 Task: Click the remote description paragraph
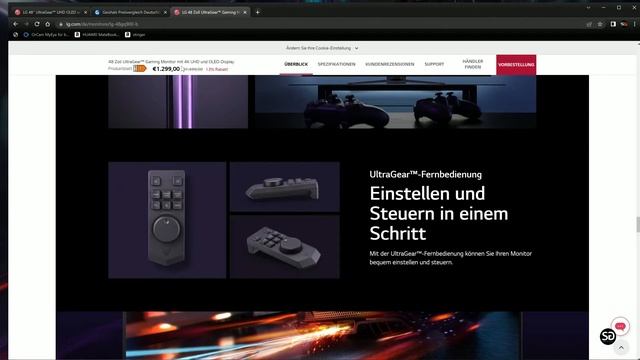[x=451, y=258]
